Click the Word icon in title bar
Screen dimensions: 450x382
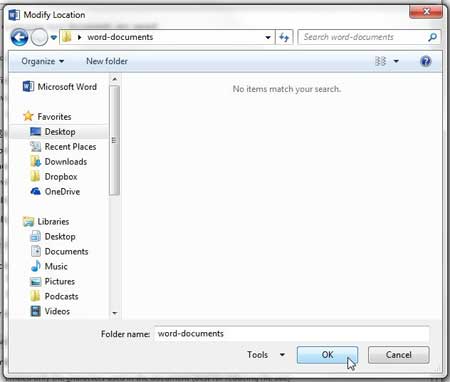pyautogui.click(x=14, y=15)
